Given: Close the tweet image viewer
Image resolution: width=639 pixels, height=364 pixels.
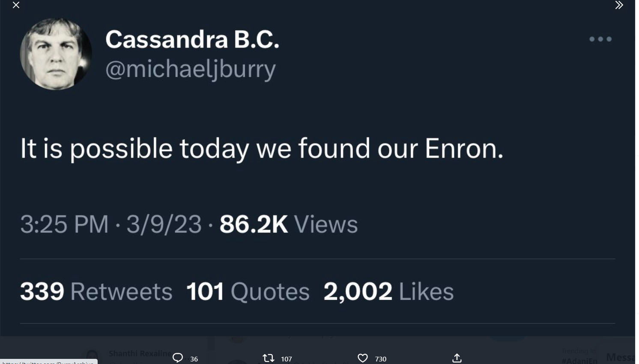Looking at the screenshot, I should (16, 5).
